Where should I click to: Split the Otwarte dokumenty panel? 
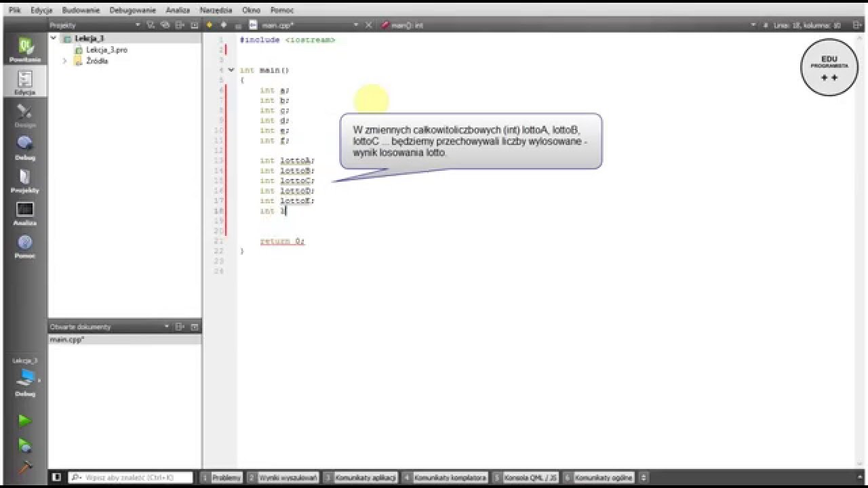tap(180, 327)
